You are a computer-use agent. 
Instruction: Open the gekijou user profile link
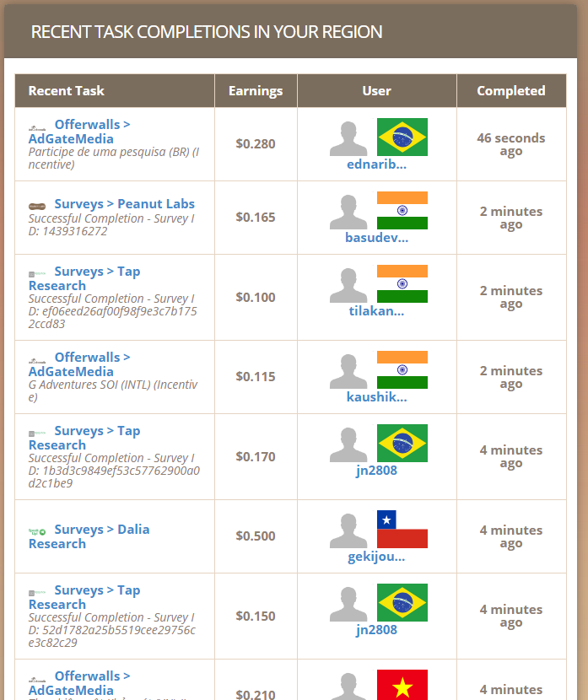pos(376,556)
